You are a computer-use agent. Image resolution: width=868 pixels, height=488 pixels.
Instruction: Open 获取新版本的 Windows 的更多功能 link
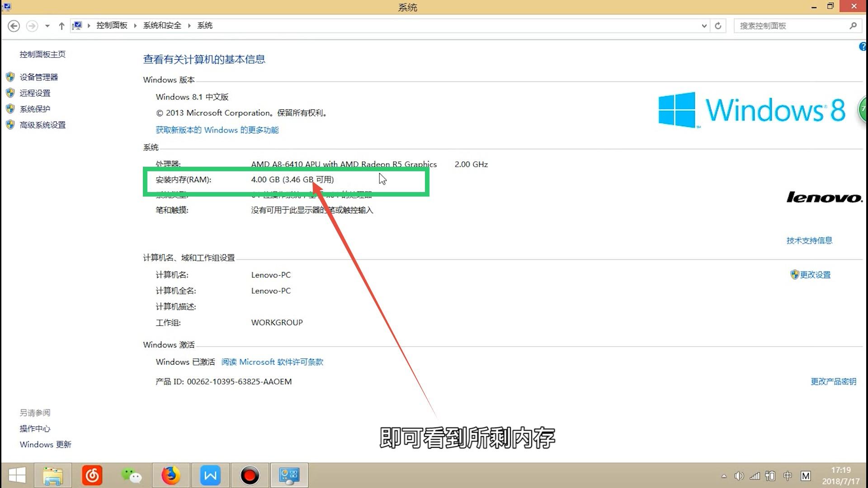pyautogui.click(x=217, y=130)
